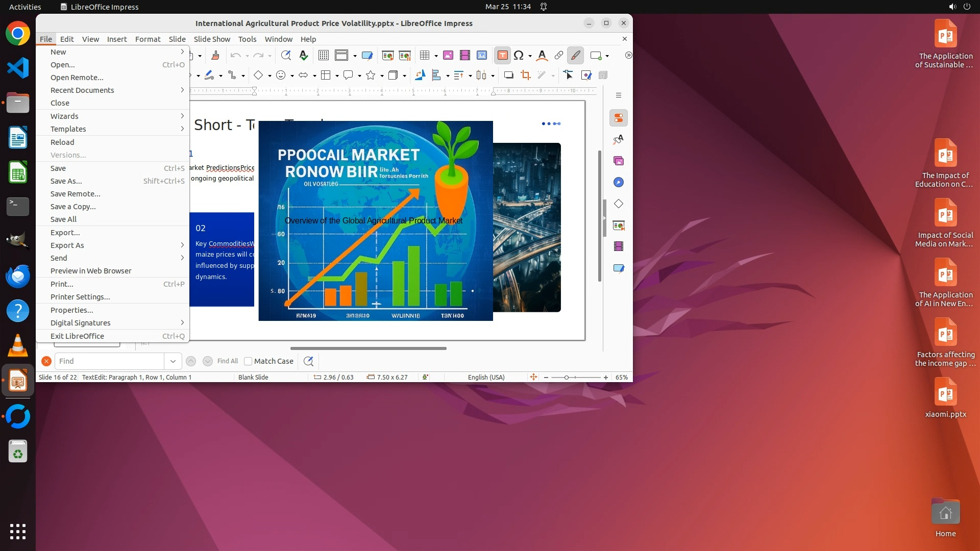Click the Find All button
The image size is (980, 551).
[x=227, y=361]
